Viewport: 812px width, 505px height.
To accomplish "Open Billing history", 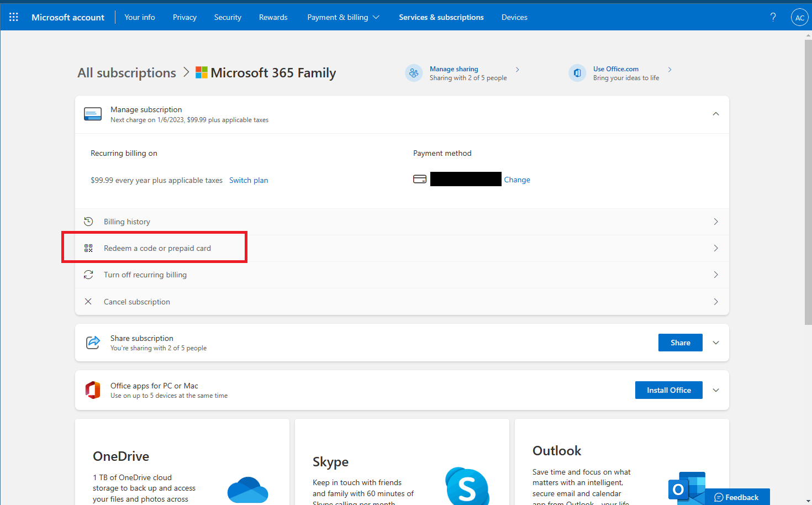I will (402, 222).
